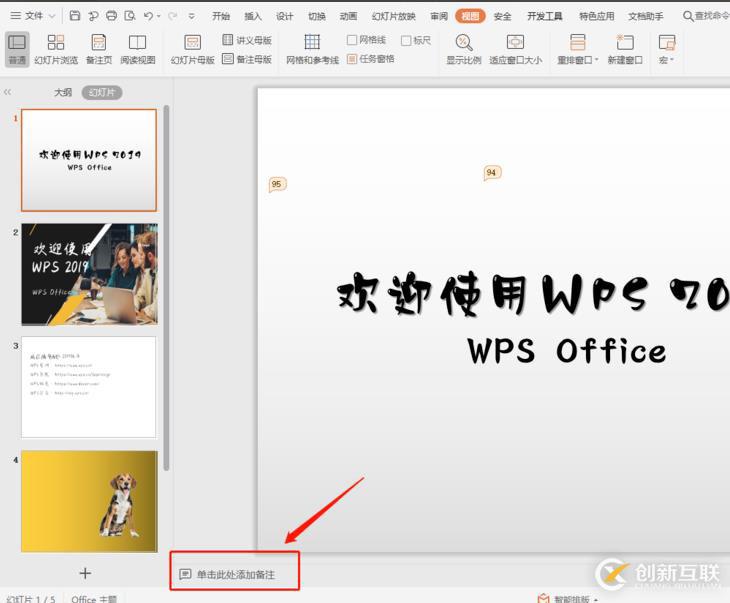730x603 pixels.
Task: Select slide 1 thumbnail
Action: coord(89,160)
